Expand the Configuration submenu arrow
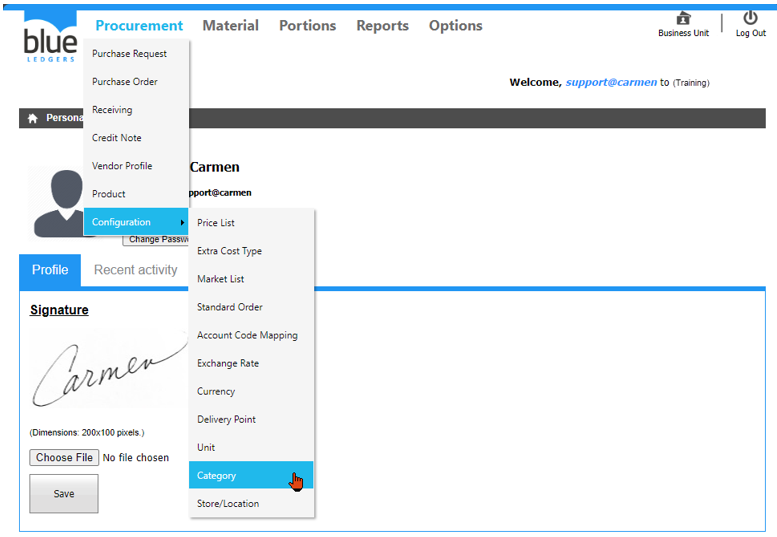The image size is (777, 537). pos(182,222)
